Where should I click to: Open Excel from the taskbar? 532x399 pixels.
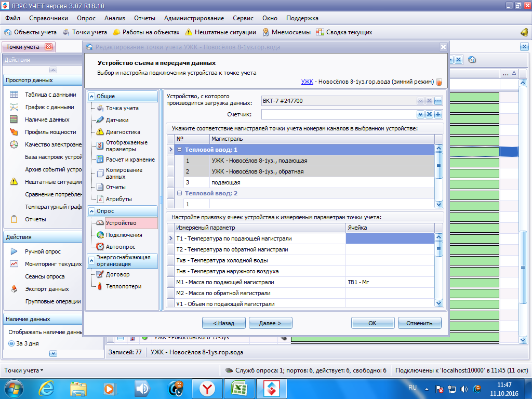coord(239,389)
